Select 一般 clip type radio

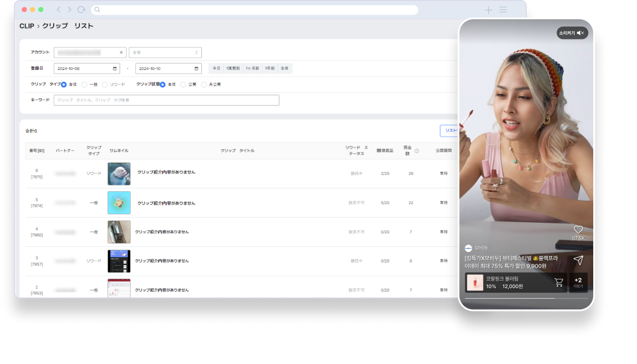84,85
